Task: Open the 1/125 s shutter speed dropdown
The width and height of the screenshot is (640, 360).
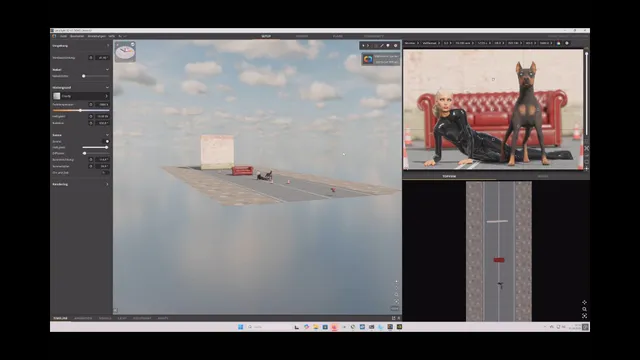Action: (x=484, y=43)
